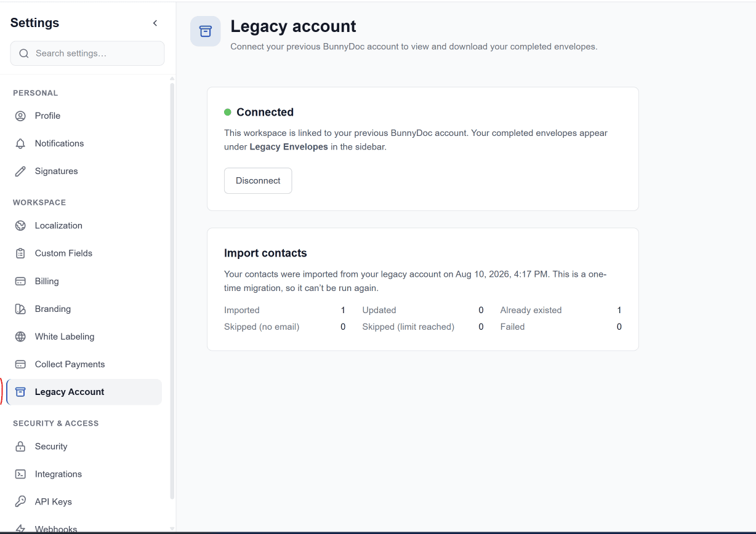Click the Billing card icon
The width and height of the screenshot is (756, 534).
click(x=20, y=281)
